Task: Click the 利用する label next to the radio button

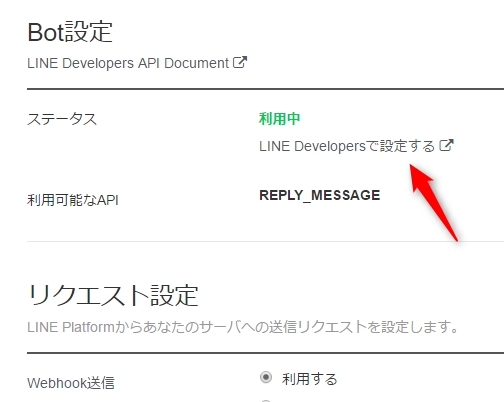Action: [310, 379]
